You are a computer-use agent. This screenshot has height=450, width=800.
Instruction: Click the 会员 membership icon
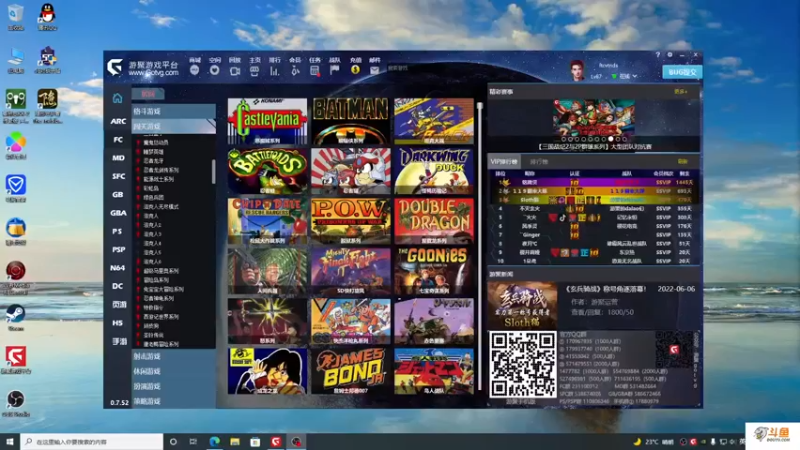pyautogui.click(x=295, y=71)
